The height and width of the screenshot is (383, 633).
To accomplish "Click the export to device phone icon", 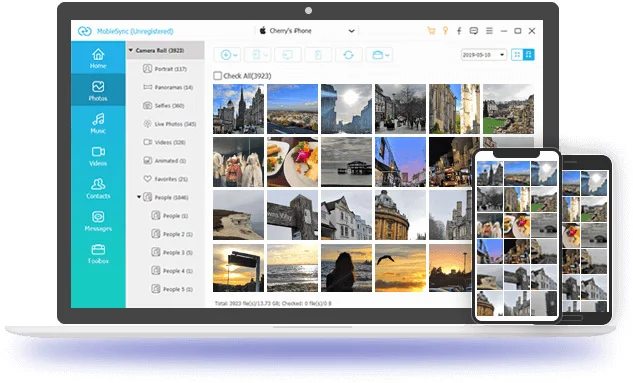I will 256,55.
